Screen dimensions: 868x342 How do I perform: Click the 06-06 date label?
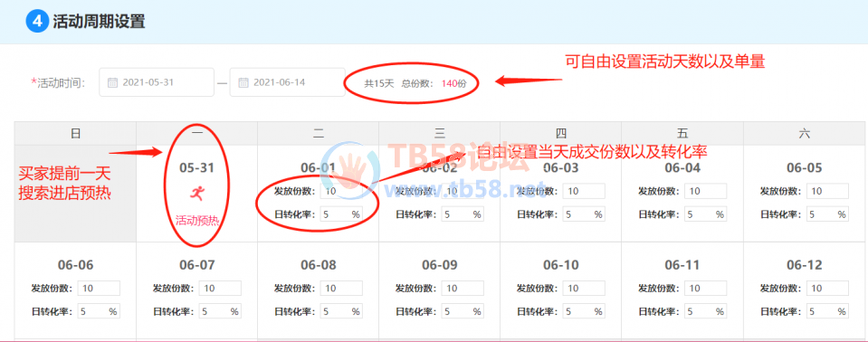pyautogui.click(x=75, y=265)
